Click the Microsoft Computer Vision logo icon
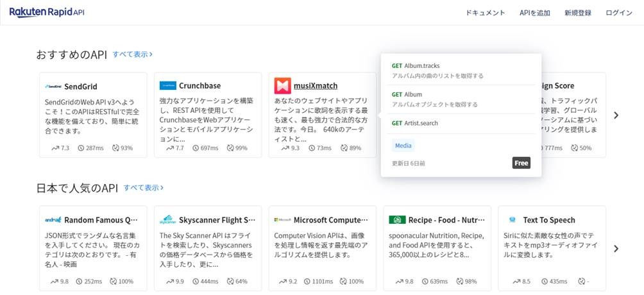This screenshot has height=295, width=644. pyautogui.click(x=283, y=220)
